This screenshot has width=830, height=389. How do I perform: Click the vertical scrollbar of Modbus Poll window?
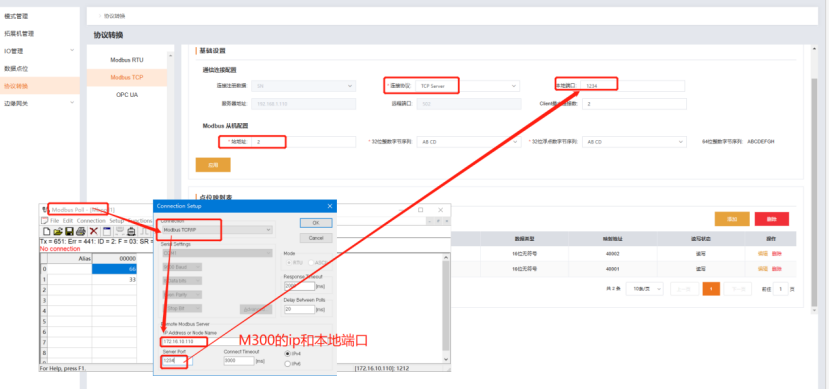pyautogui.click(x=446, y=308)
